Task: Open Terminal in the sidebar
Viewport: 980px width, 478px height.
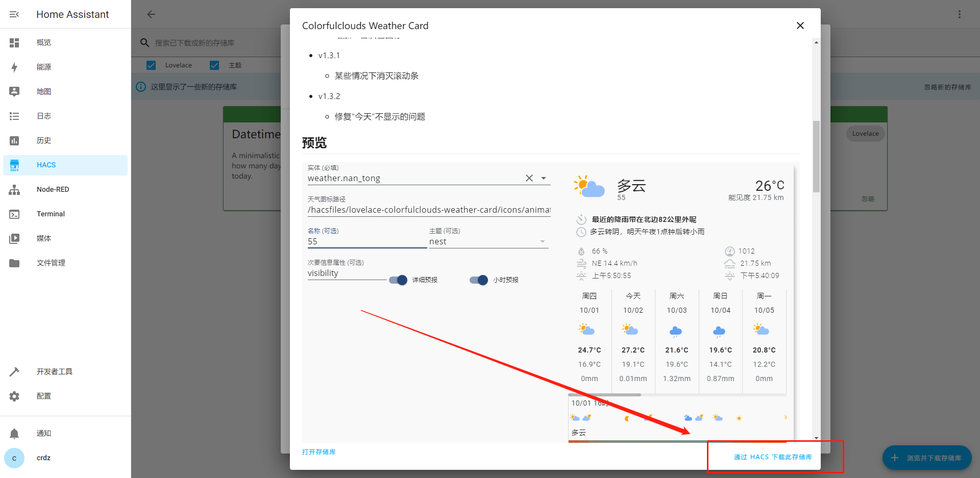Action: (x=51, y=214)
